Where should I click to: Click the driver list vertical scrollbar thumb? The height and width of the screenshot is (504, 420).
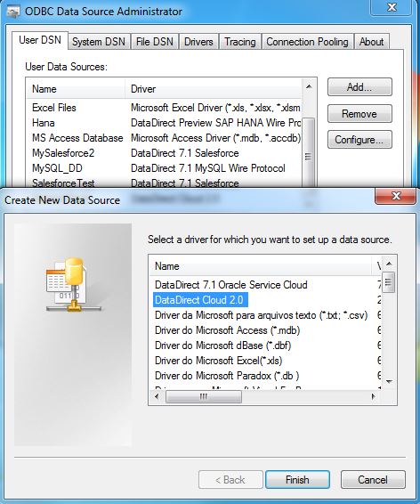tap(389, 282)
